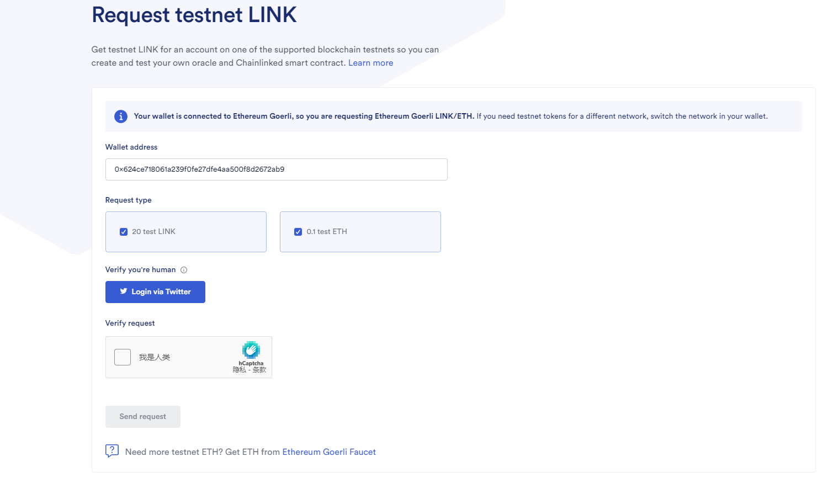Open the Learn more link
Screen dimensions: 823x504
point(370,63)
